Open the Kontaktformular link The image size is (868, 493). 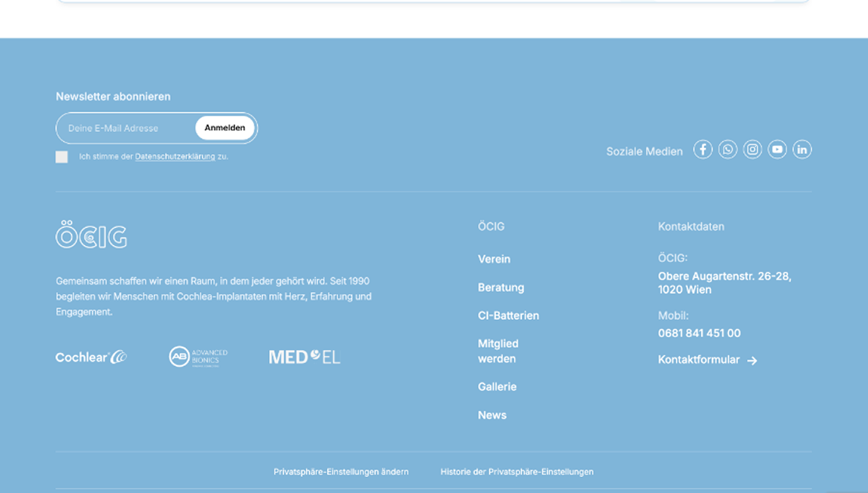[x=699, y=360]
